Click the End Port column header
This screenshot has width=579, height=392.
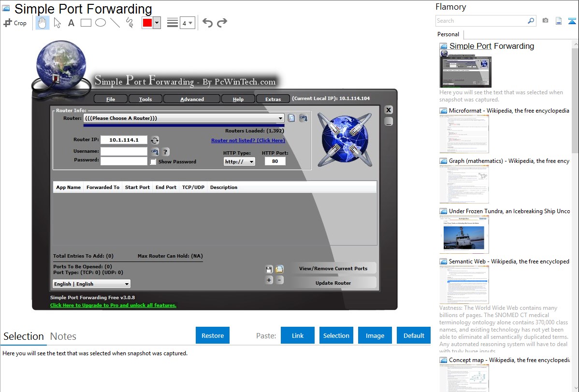point(166,188)
